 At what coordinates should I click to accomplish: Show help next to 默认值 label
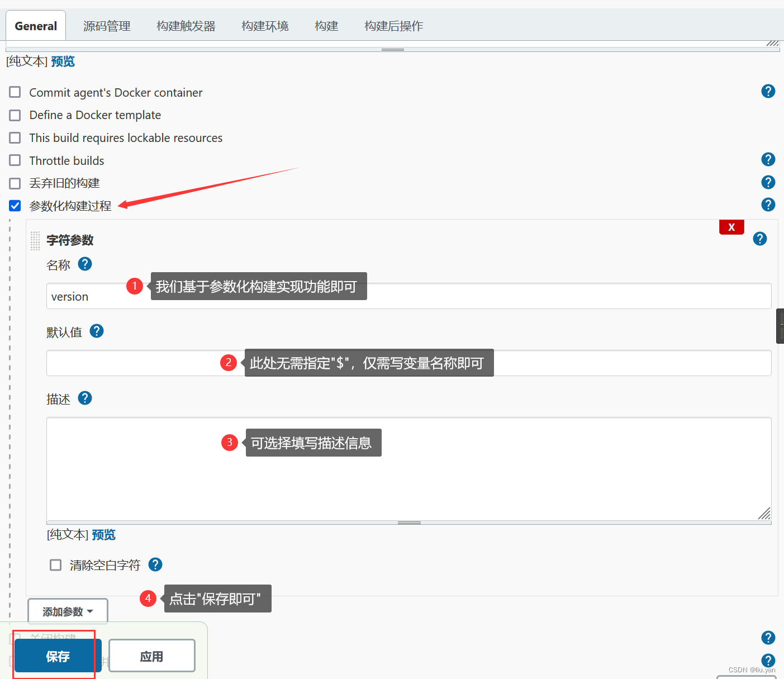(x=97, y=331)
